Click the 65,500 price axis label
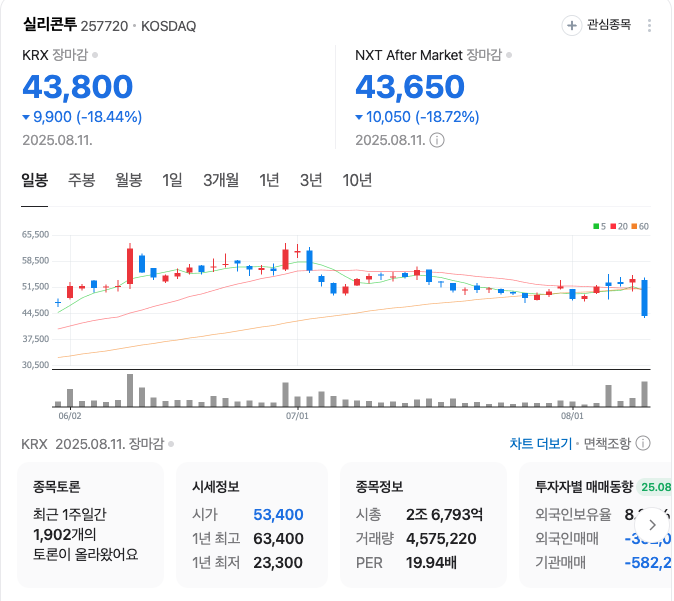This screenshot has width=674, height=601. point(36,235)
